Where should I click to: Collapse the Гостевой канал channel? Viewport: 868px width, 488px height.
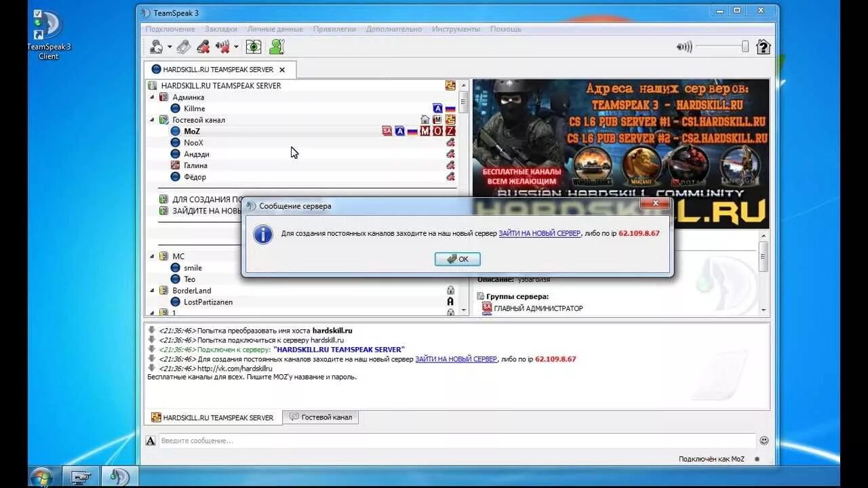152,120
